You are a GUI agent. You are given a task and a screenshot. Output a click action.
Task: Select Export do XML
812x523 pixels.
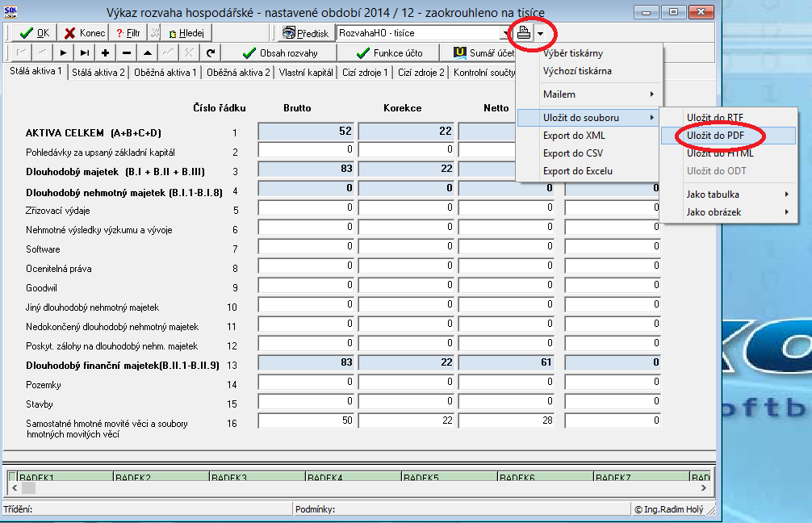click(x=589, y=136)
